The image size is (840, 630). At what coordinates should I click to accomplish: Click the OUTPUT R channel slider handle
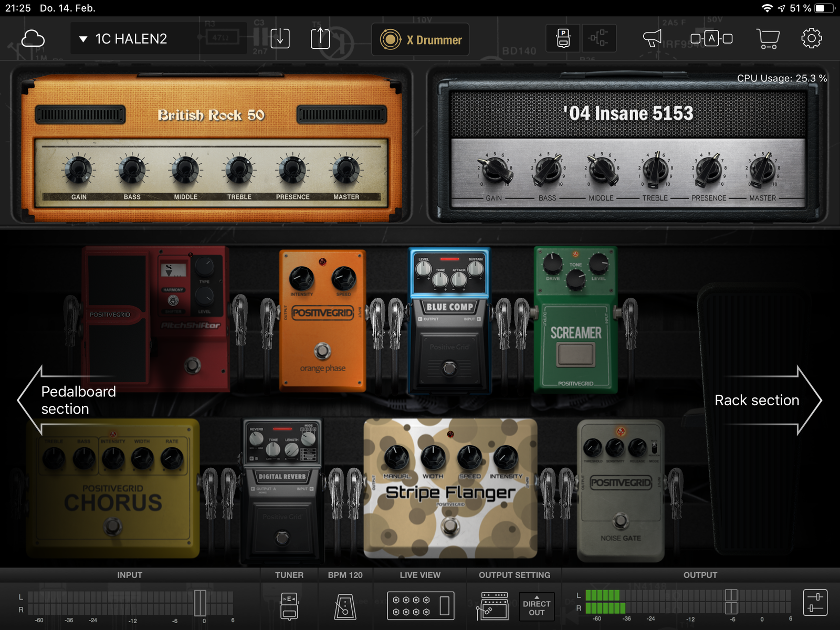731,608
